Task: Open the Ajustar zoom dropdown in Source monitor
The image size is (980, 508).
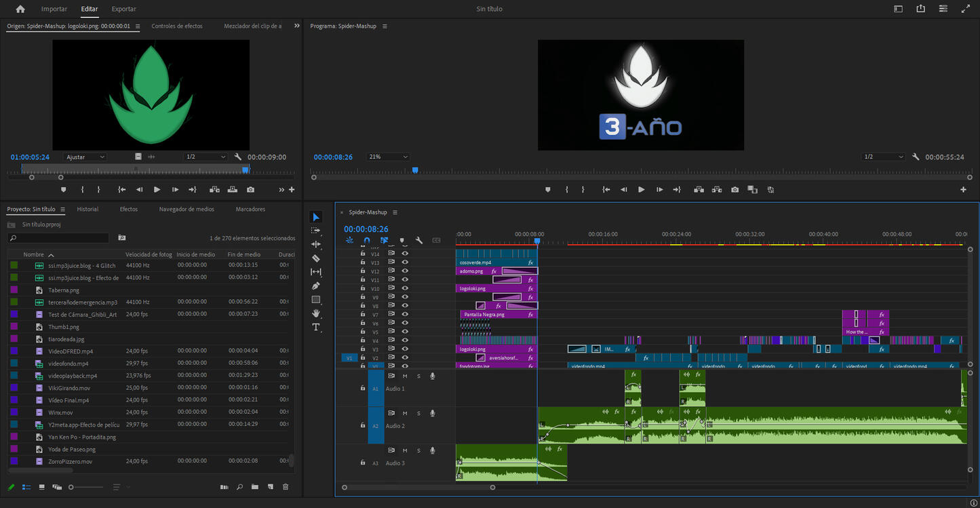Action: [85, 157]
